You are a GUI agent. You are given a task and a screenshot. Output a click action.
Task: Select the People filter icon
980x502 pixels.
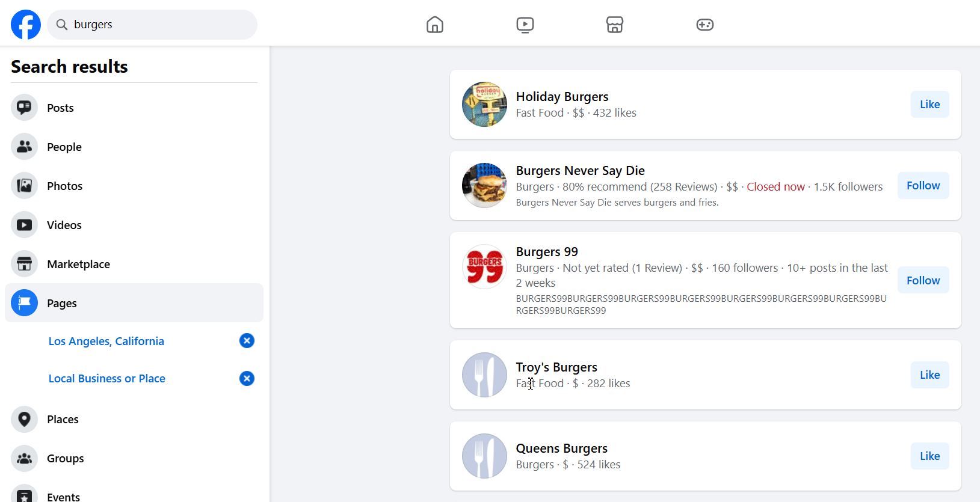click(x=25, y=147)
